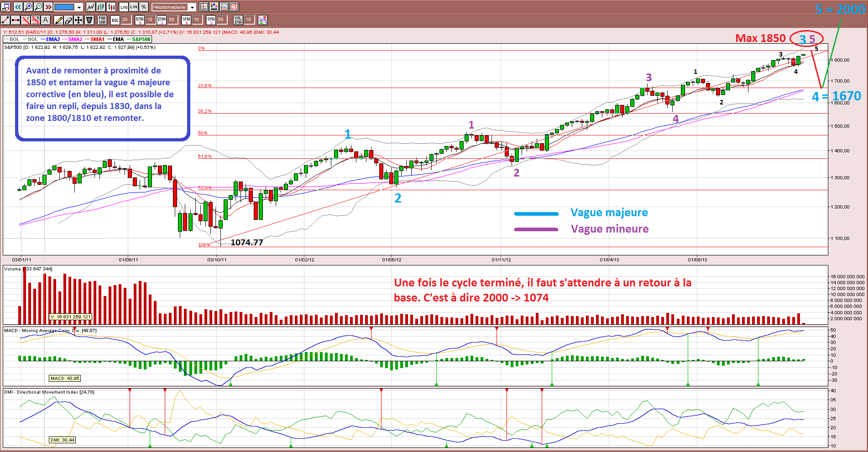Click the 1074.77 price label
Image resolution: width=868 pixels, height=452 pixels.
click(x=247, y=243)
